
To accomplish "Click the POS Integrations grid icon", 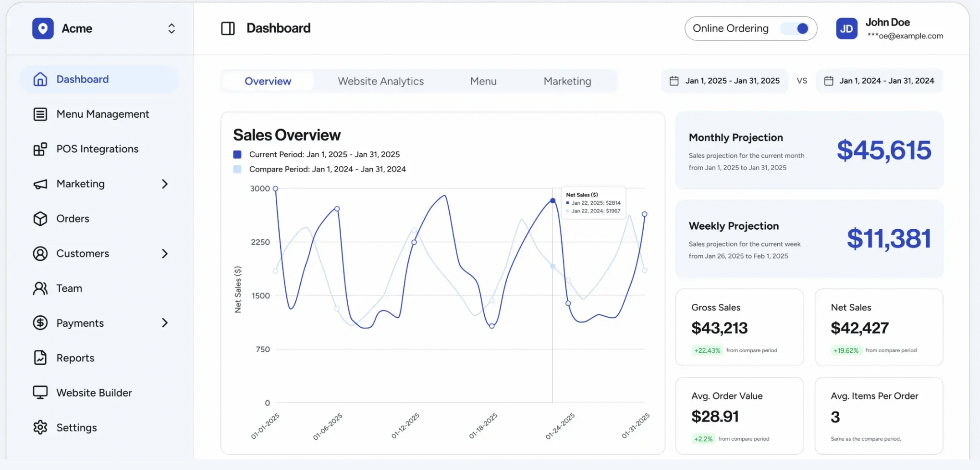I will click(x=40, y=149).
